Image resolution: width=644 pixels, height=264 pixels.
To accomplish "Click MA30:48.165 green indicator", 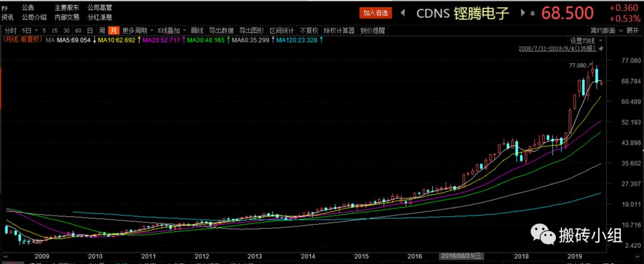I will click(x=206, y=40).
